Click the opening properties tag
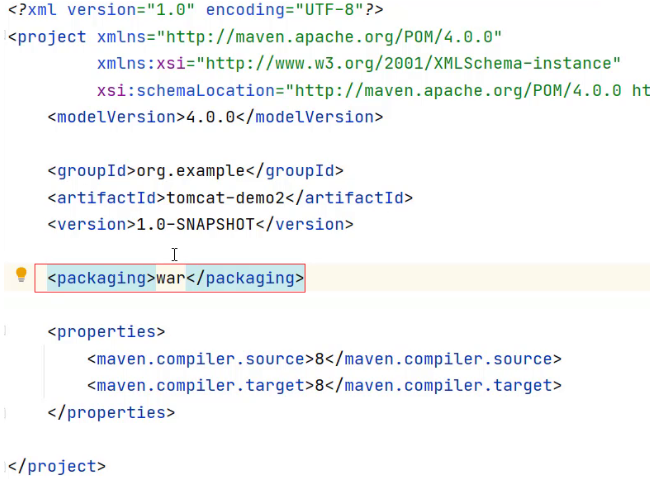Image resolution: width=650 pixels, height=479 pixels. click(106, 332)
